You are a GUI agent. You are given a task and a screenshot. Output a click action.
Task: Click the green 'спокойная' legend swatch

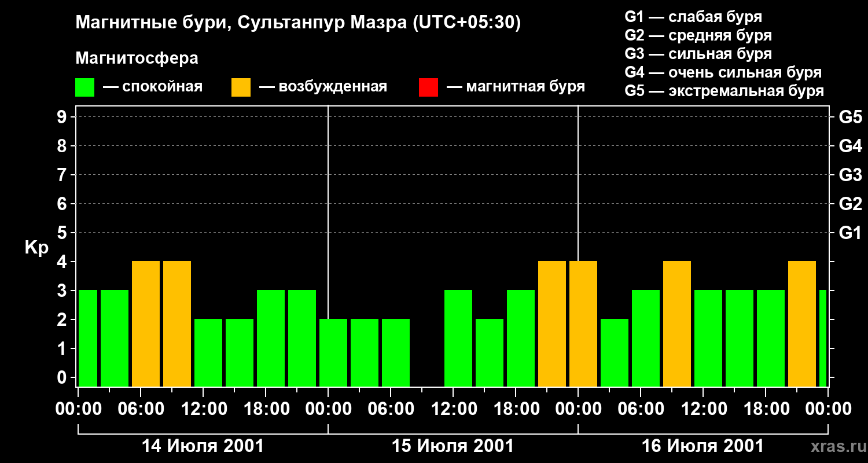click(x=84, y=87)
